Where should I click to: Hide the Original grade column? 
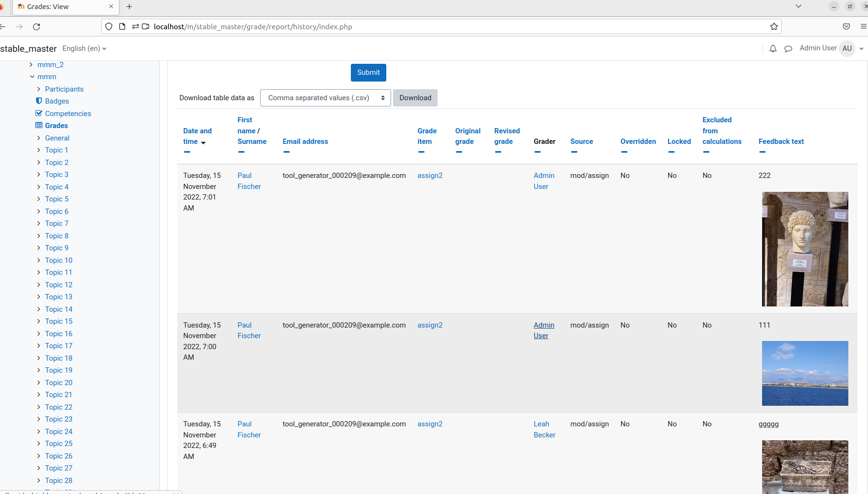[459, 152]
